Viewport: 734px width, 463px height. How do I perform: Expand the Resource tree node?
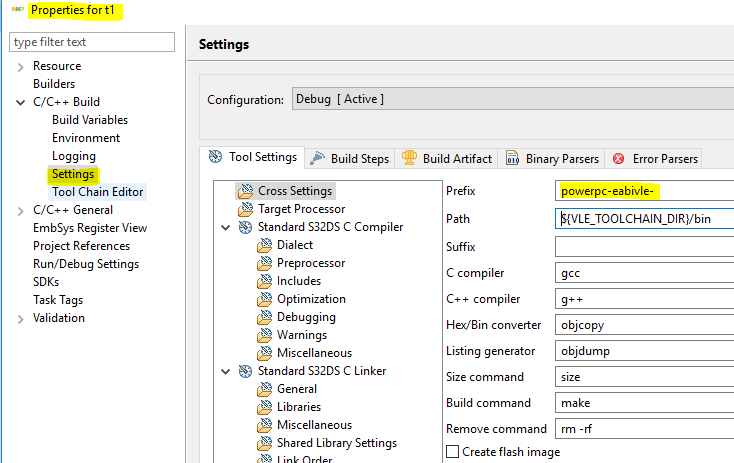(x=20, y=66)
